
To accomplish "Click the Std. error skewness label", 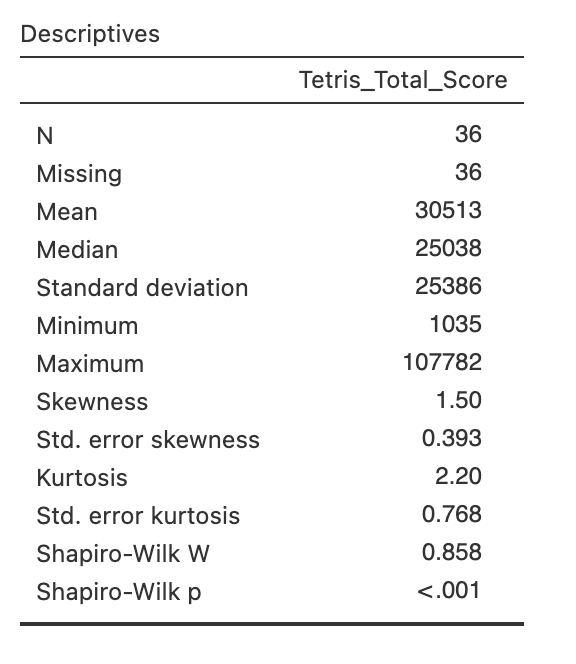I will pos(148,440).
